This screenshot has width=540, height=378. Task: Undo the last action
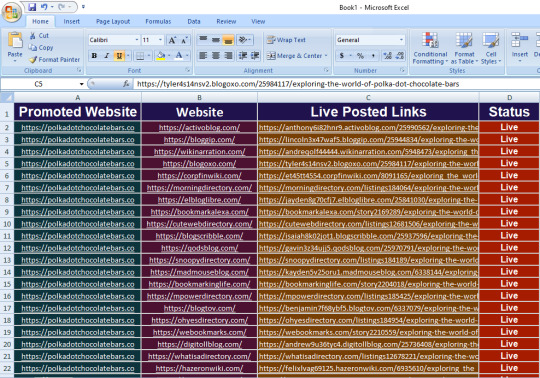44,7
